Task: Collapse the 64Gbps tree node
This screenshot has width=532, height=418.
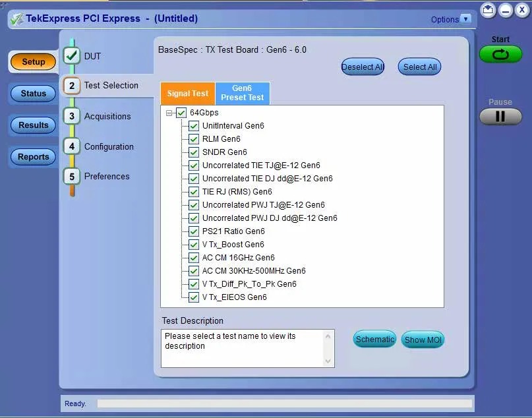Action: 169,113
